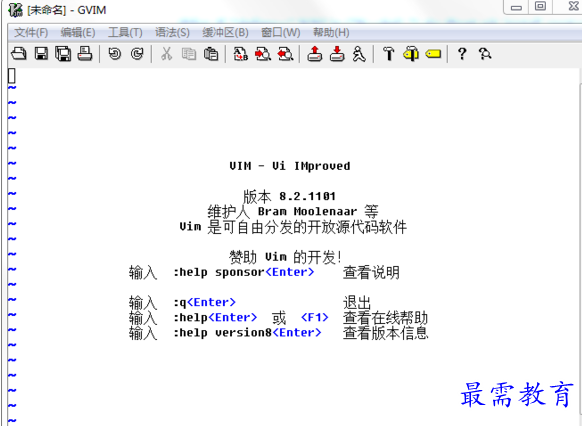This screenshot has width=582, height=426.
Task: Click the Find Next icon
Action: point(263,54)
